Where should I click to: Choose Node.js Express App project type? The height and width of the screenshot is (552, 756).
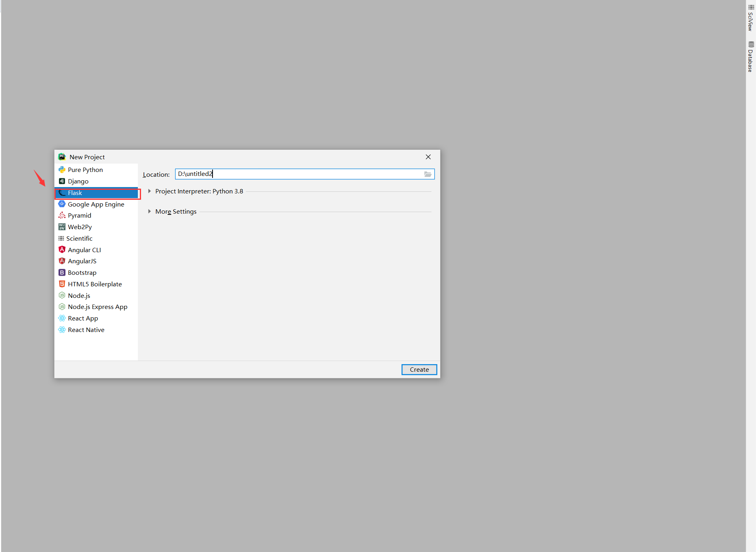coord(96,307)
